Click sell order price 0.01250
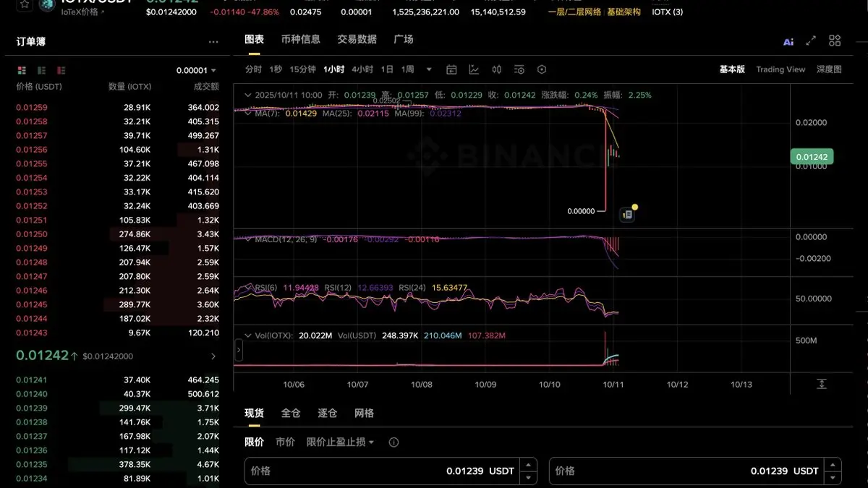 pos(32,234)
